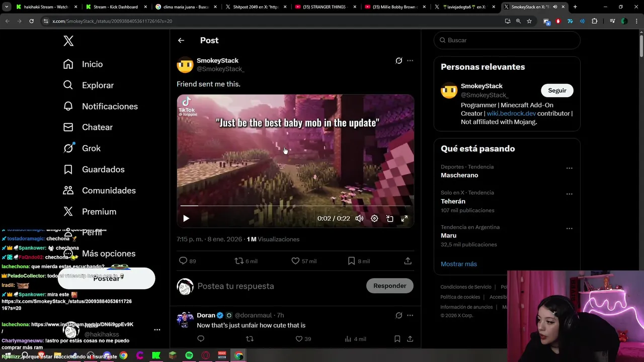Like the post with 57 mil

pos(304,261)
